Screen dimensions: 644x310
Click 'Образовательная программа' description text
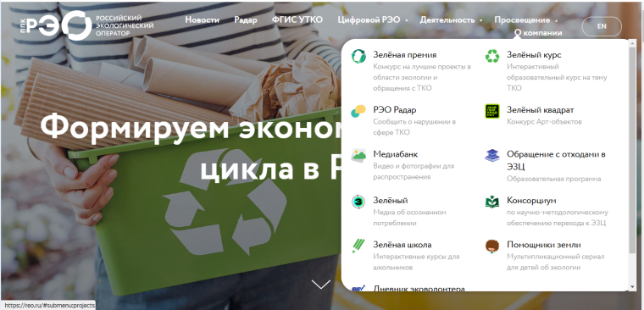point(553,179)
